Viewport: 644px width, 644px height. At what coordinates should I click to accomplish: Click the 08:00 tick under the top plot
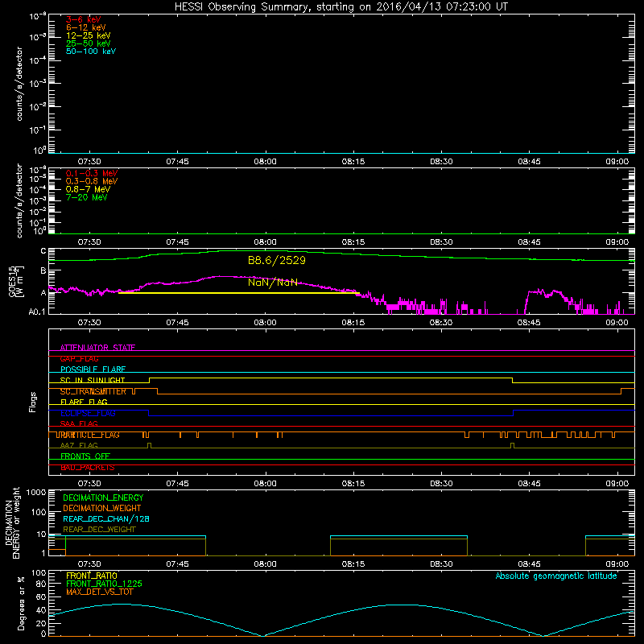[x=265, y=162]
